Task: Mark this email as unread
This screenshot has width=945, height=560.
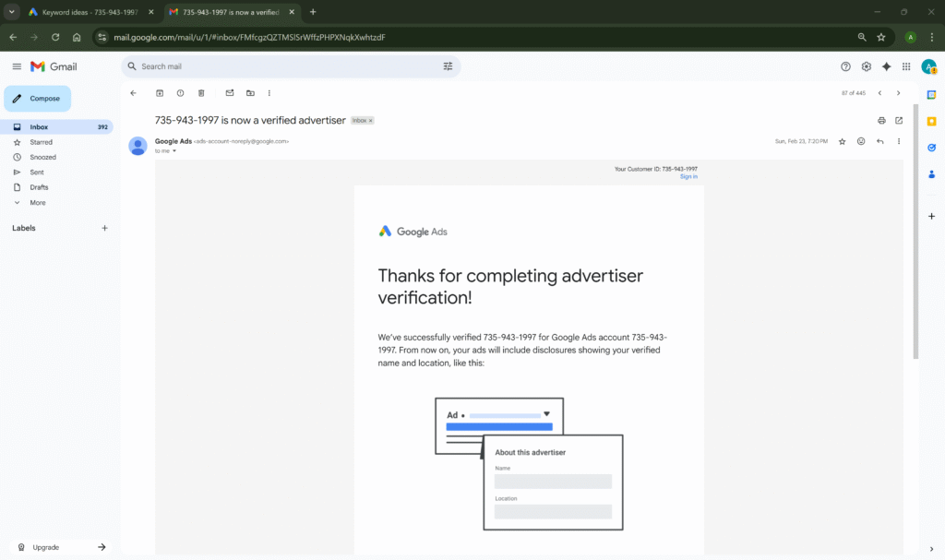Action: pyautogui.click(x=229, y=93)
